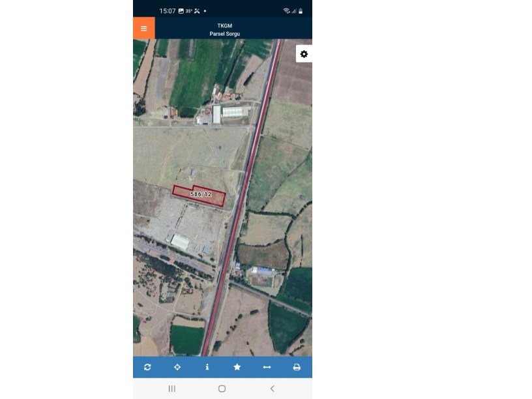Tap the Android home button
The height and width of the screenshot is (399, 532).
[222, 389]
